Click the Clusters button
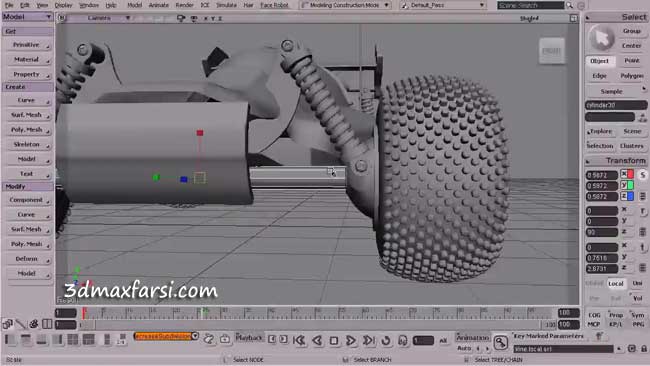Viewport: 650px width, 366px height. [632, 146]
